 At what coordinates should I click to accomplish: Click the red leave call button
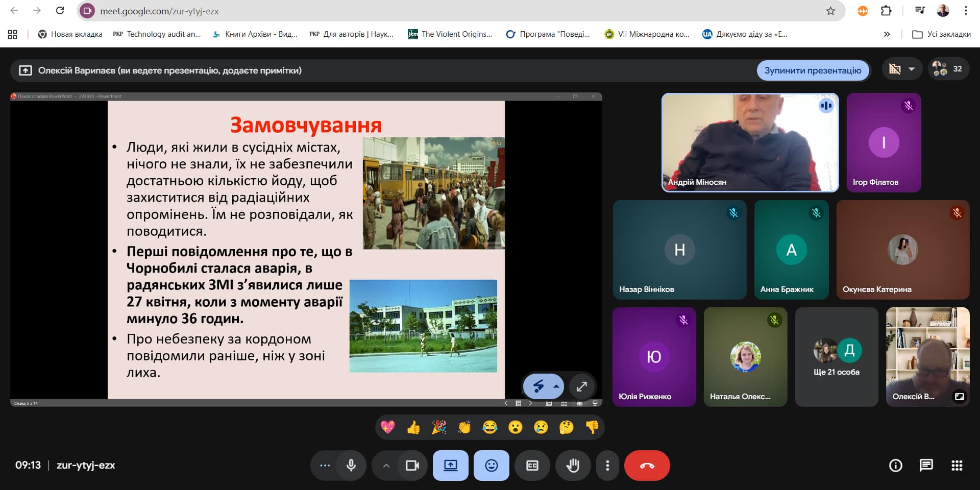(647, 465)
